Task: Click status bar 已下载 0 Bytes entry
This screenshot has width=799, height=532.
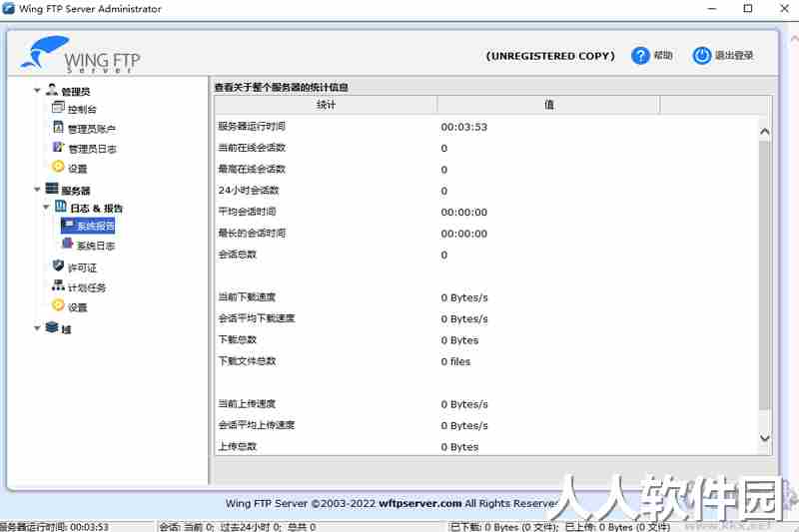Action: click(559, 527)
